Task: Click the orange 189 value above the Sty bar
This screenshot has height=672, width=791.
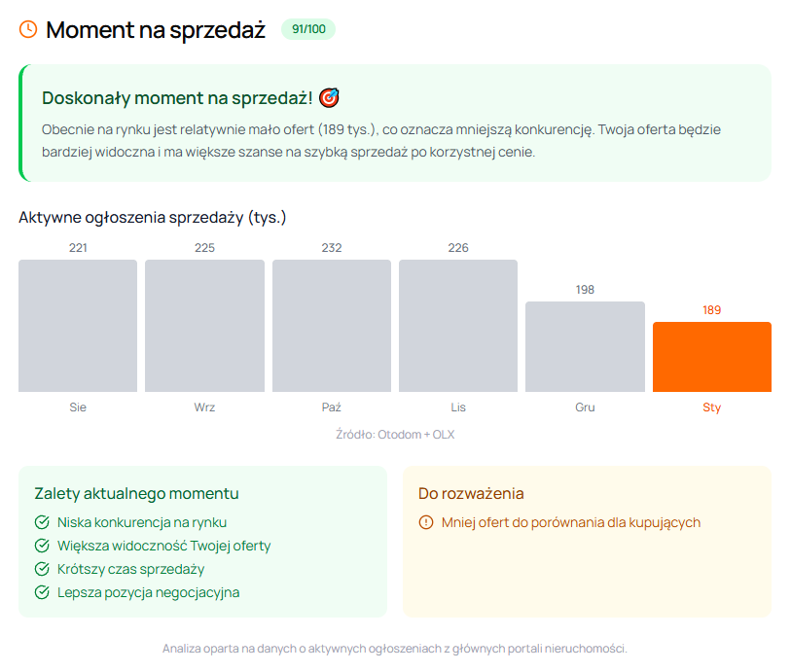Action: [712, 310]
